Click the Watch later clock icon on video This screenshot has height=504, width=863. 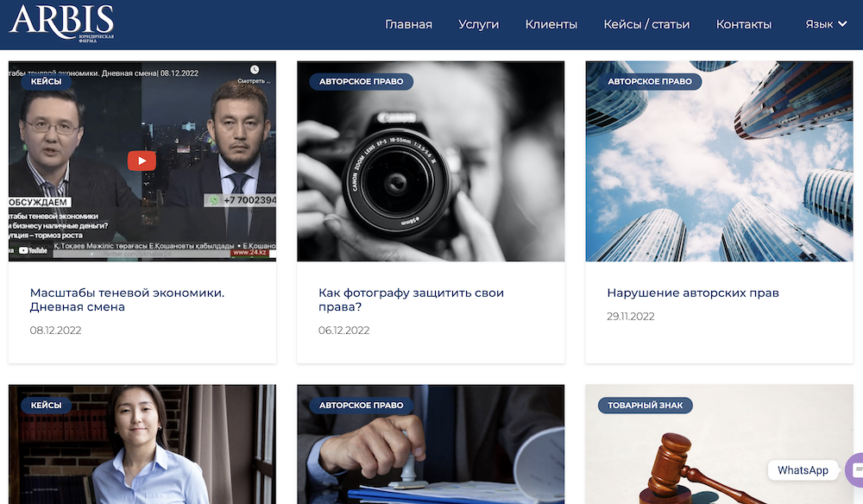pyautogui.click(x=255, y=69)
